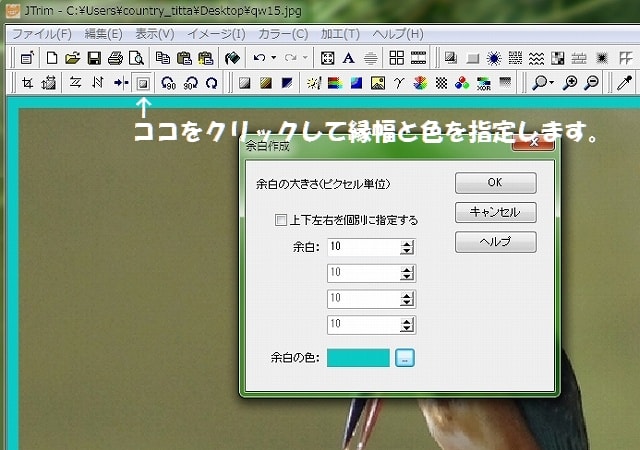Click the cyan 余白の色 color swatch
This screenshot has width=640, height=450.
tap(358, 358)
